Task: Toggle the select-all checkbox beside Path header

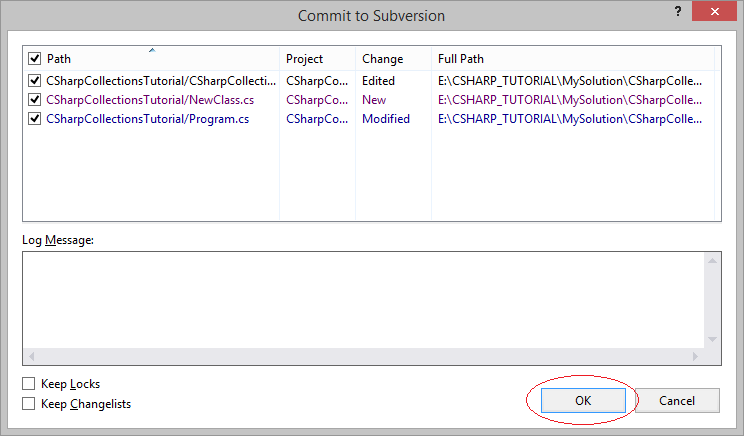Action: point(35,59)
